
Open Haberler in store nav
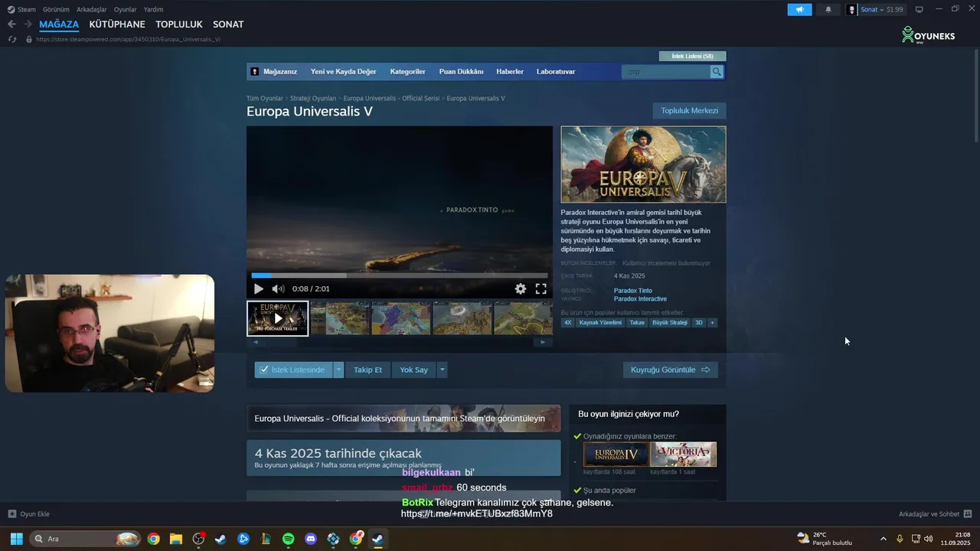(x=510, y=72)
